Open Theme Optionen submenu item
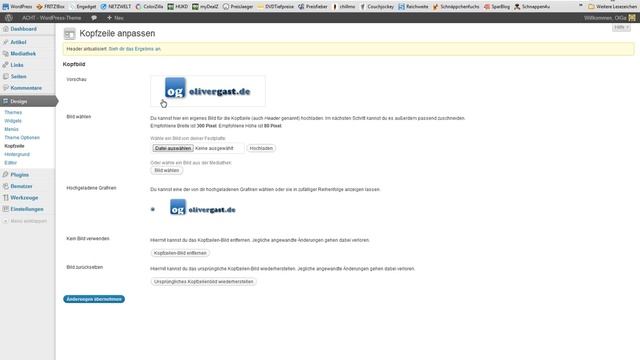The height and width of the screenshot is (360, 640). coord(22,138)
